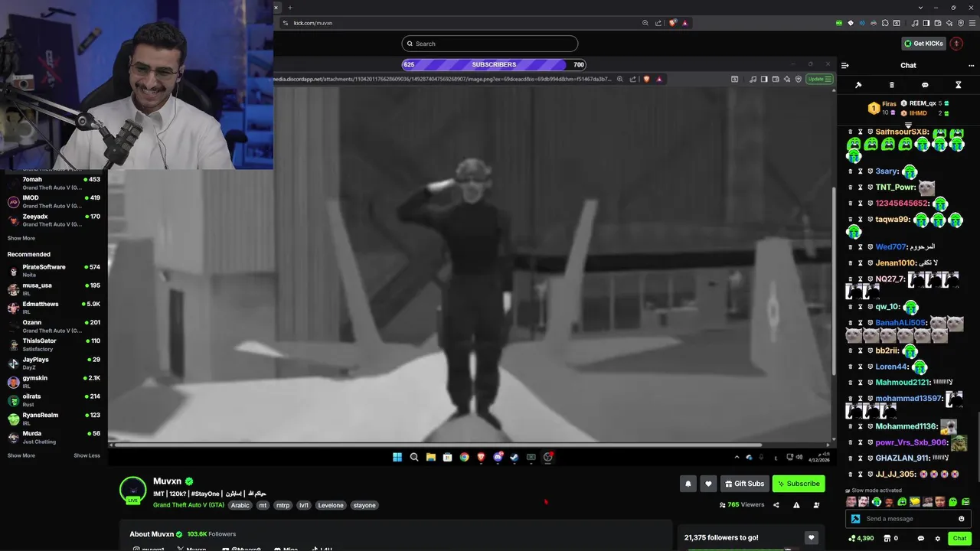Image resolution: width=980 pixels, height=551 pixels.
Task: Focus the Kick Search field
Action: 490,44
